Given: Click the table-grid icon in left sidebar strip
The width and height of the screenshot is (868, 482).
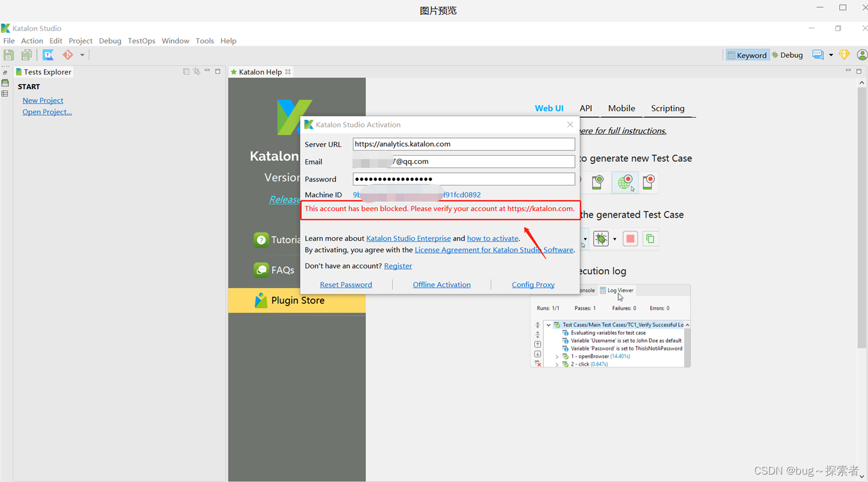Looking at the screenshot, I should 5,93.
